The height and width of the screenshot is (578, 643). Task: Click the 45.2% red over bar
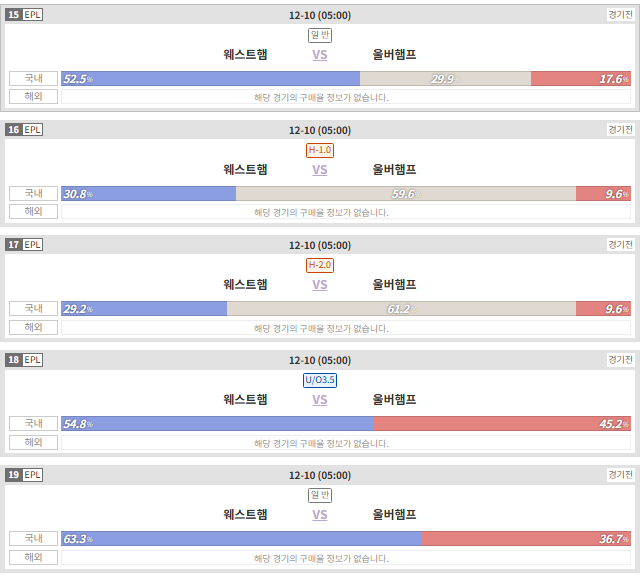coord(502,424)
